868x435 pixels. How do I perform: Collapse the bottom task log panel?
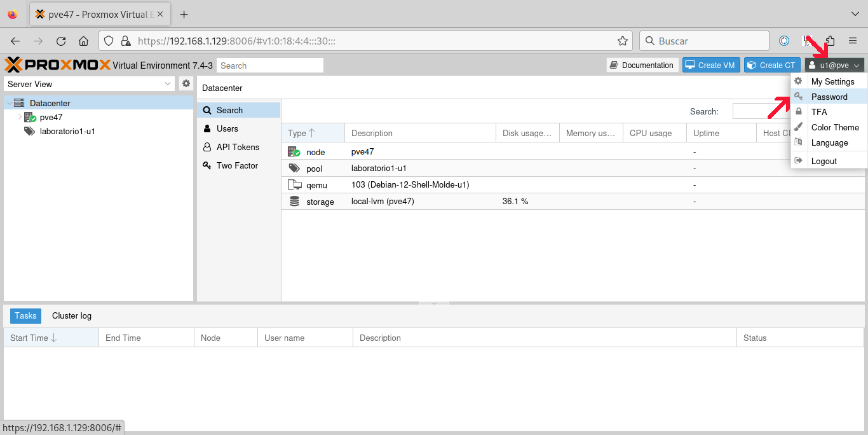(x=435, y=303)
